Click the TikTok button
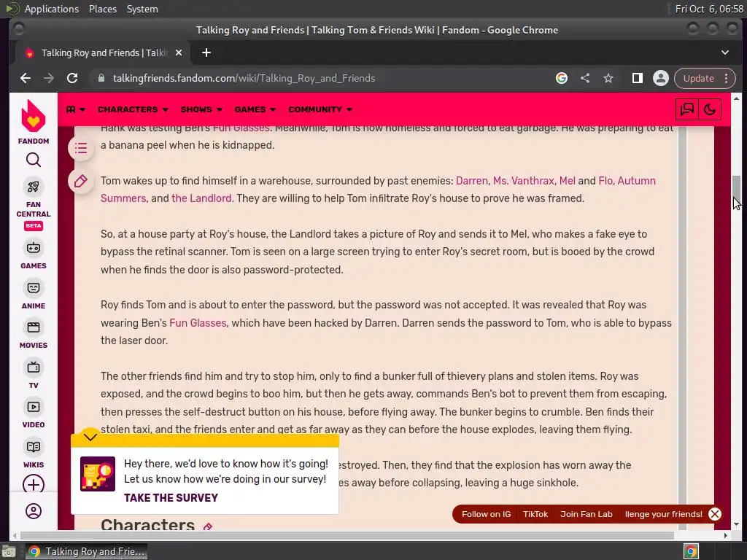The width and height of the screenshot is (747, 560). click(535, 514)
